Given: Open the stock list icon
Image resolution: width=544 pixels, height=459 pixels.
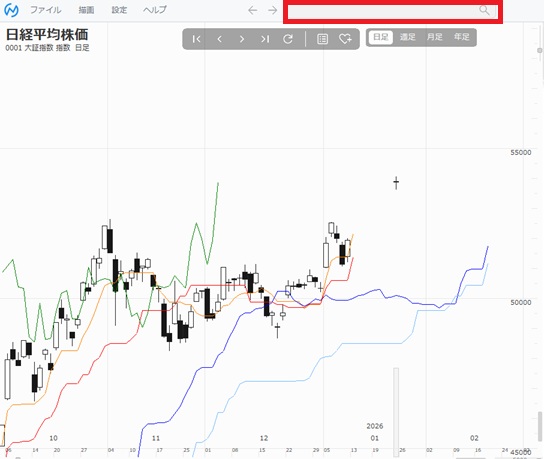Looking at the screenshot, I should coord(322,39).
